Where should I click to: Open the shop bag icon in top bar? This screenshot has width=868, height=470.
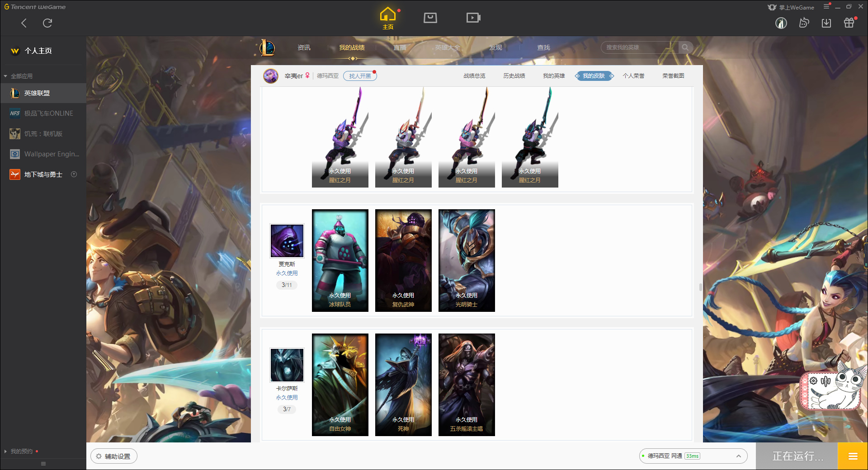tap(430, 18)
